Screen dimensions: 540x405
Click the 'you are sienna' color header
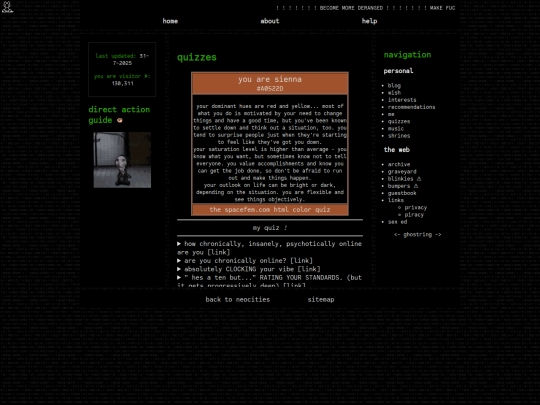(270, 79)
